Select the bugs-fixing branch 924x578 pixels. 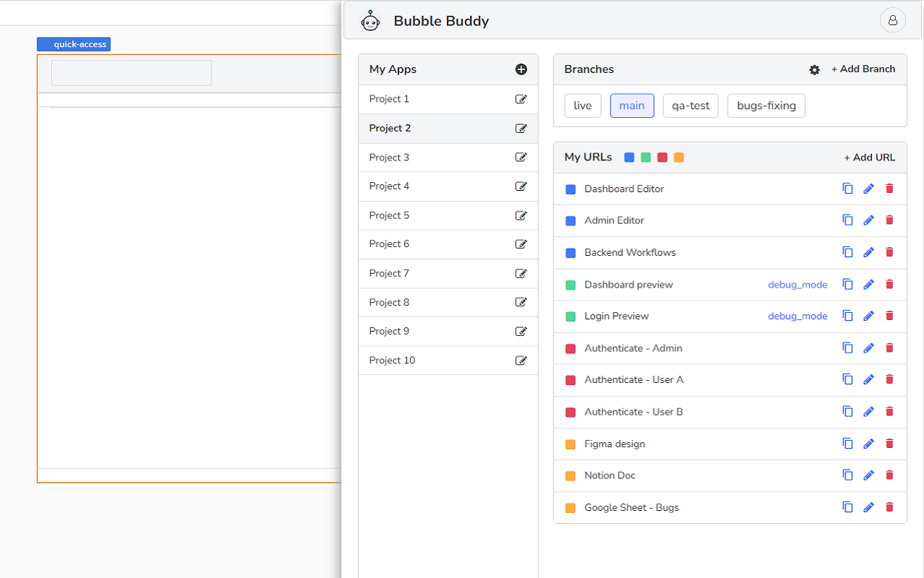coord(766,105)
